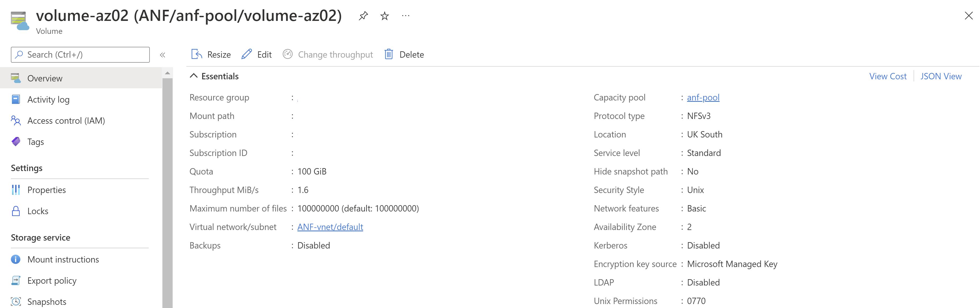980x308 pixels.
Task: Open the more options ellipsis menu
Action: coord(405,16)
